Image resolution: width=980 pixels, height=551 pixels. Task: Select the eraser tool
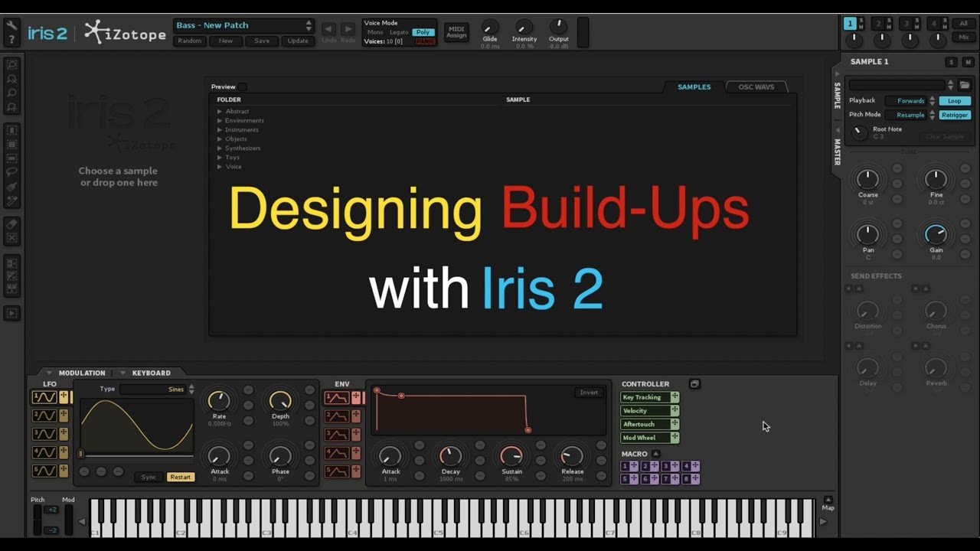[x=12, y=223]
